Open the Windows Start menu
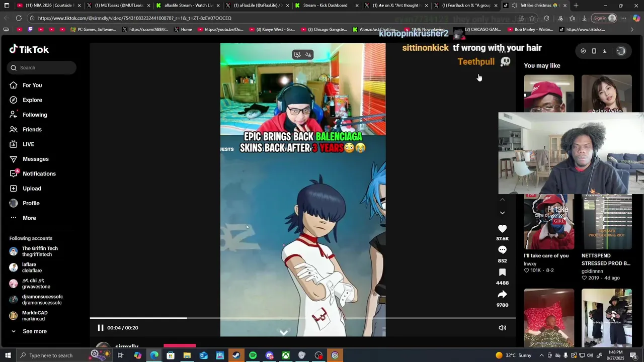 (8, 355)
